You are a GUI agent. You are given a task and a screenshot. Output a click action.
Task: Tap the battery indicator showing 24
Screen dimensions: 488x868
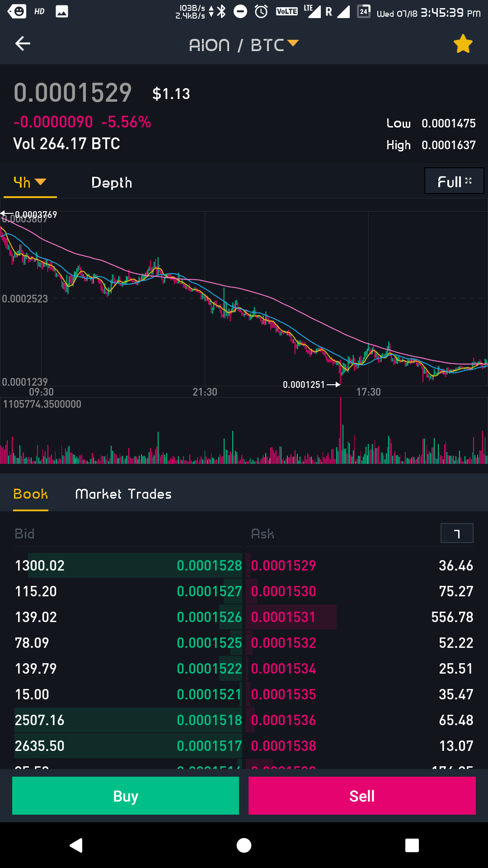[364, 11]
